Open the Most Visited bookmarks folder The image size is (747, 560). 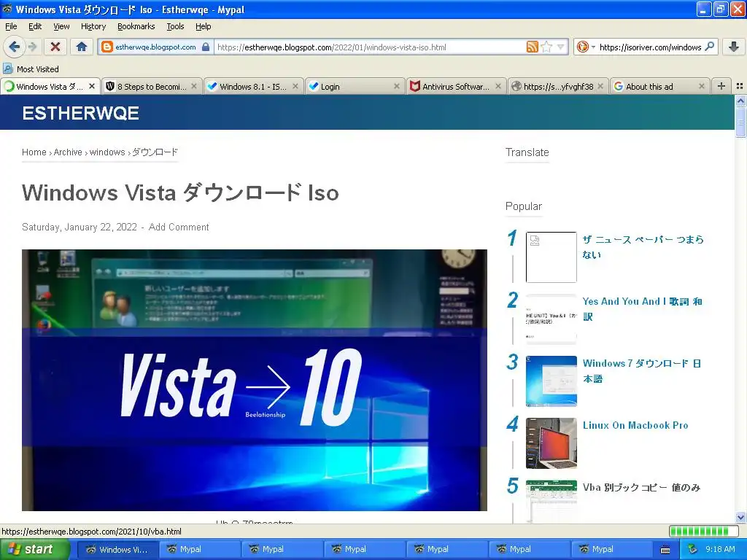point(31,69)
